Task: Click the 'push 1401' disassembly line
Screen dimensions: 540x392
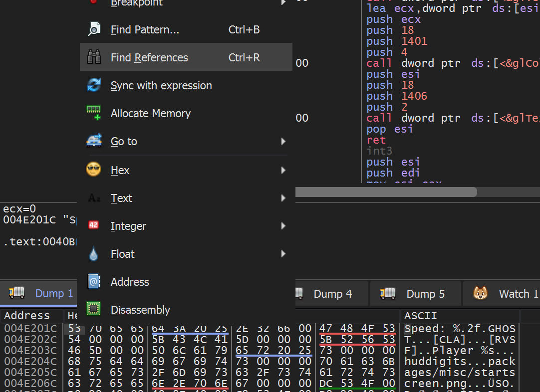Action: pyautogui.click(x=397, y=41)
